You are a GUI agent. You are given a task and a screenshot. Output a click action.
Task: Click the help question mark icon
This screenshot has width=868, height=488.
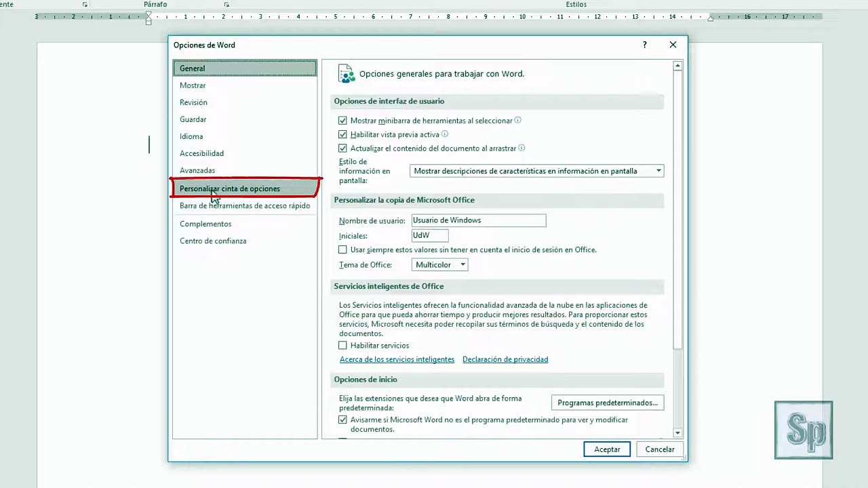644,45
